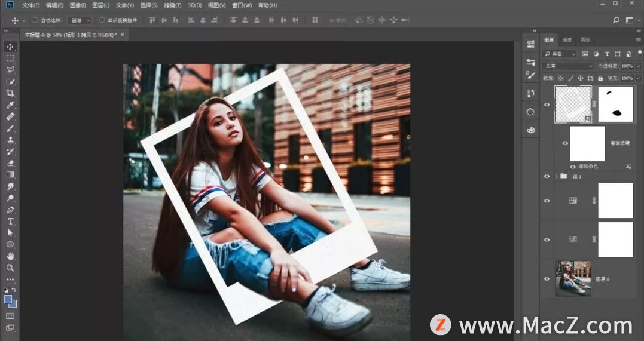This screenshot has height=341, width=644.
Task: Hide the top smart object layer
Action: [547, 105]
